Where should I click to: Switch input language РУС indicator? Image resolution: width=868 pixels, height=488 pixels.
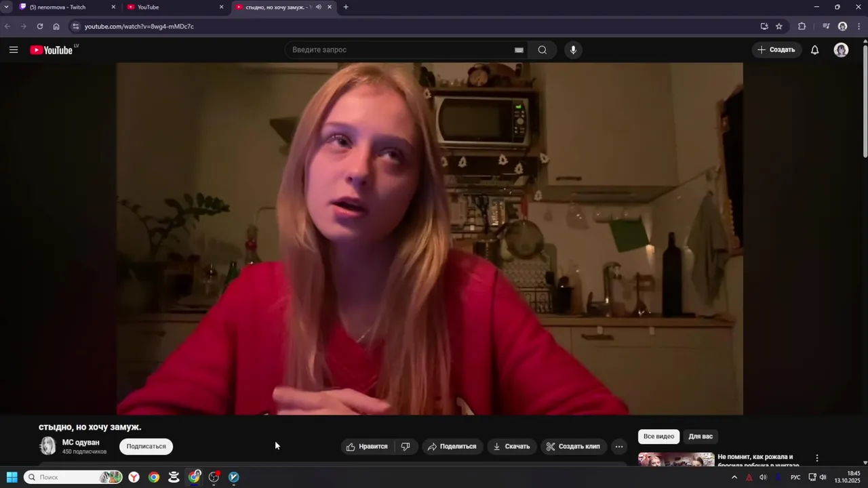[x=795, y=477]
